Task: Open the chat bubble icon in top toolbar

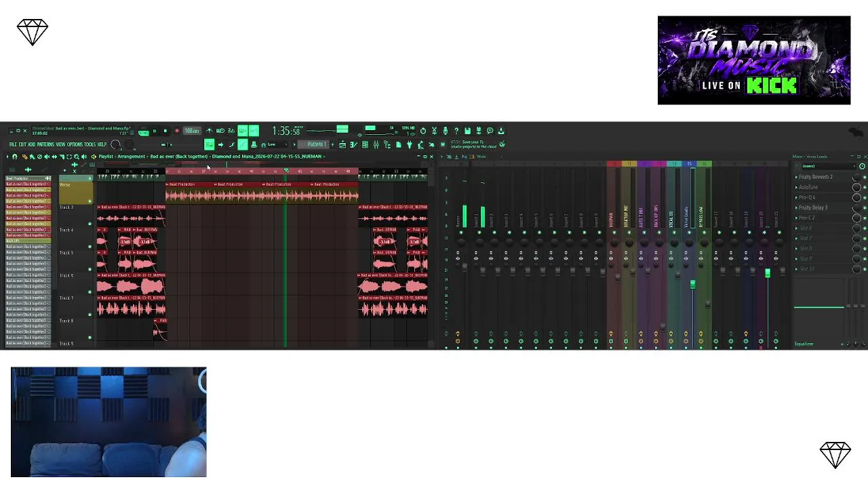Action: (x=490, y=131)
